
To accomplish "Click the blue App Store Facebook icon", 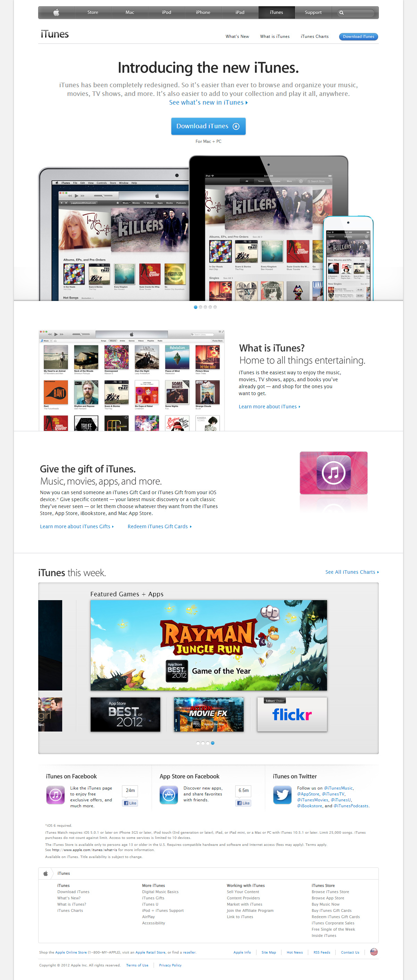I will (169, 795).
